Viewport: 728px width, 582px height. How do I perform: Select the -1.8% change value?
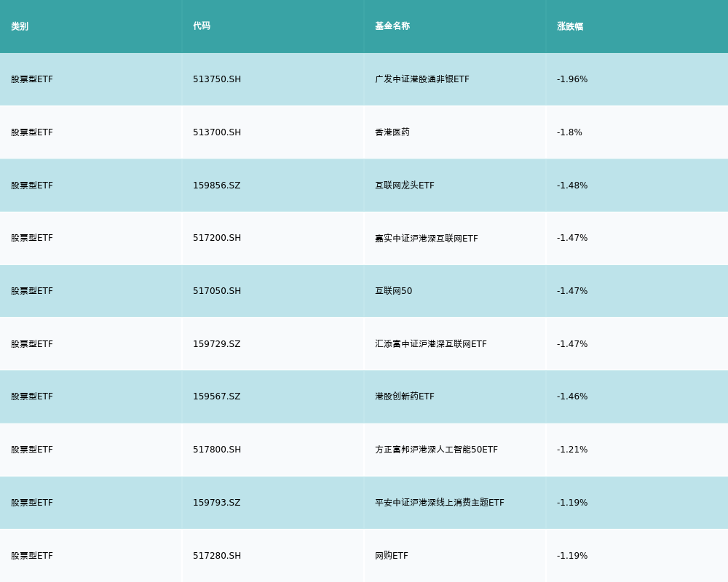click(x=569, y=132)
